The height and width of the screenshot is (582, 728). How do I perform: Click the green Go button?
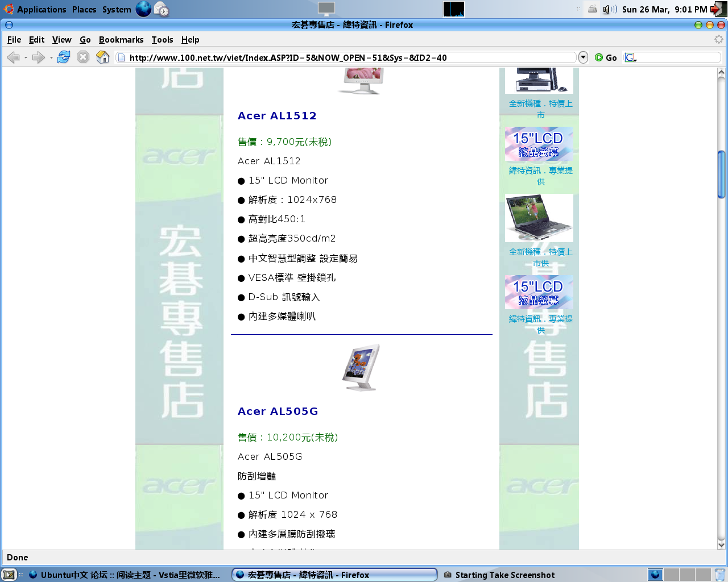606,57
